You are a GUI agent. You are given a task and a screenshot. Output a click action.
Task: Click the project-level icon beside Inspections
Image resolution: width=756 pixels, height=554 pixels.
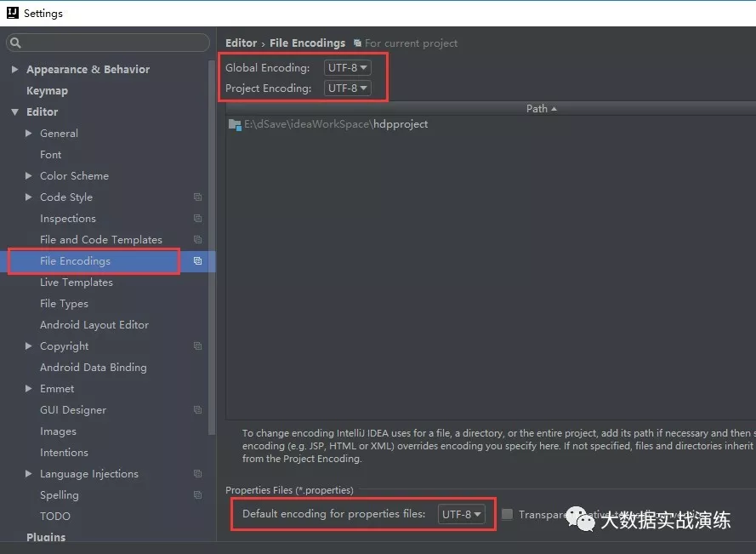[x=197, y=218]
